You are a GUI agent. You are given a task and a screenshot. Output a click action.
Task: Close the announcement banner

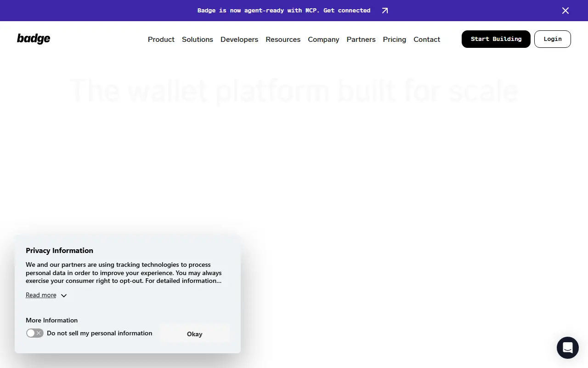click(x=565, y=11)
